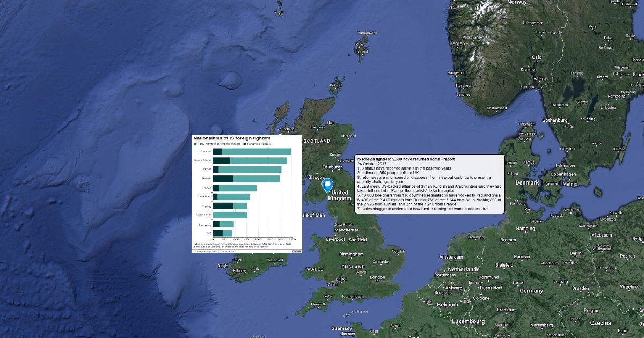Click the Russia bar in the chart
The width and height of the screenshot is (644, 338).
(252, 152)
